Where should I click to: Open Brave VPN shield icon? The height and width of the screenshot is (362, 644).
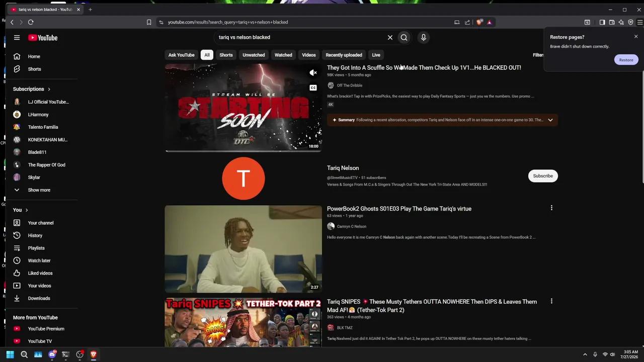click(x=631, y=22)
